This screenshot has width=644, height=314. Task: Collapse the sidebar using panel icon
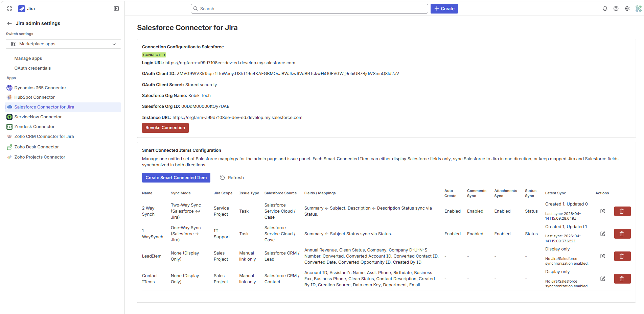(x=116, y=9)
